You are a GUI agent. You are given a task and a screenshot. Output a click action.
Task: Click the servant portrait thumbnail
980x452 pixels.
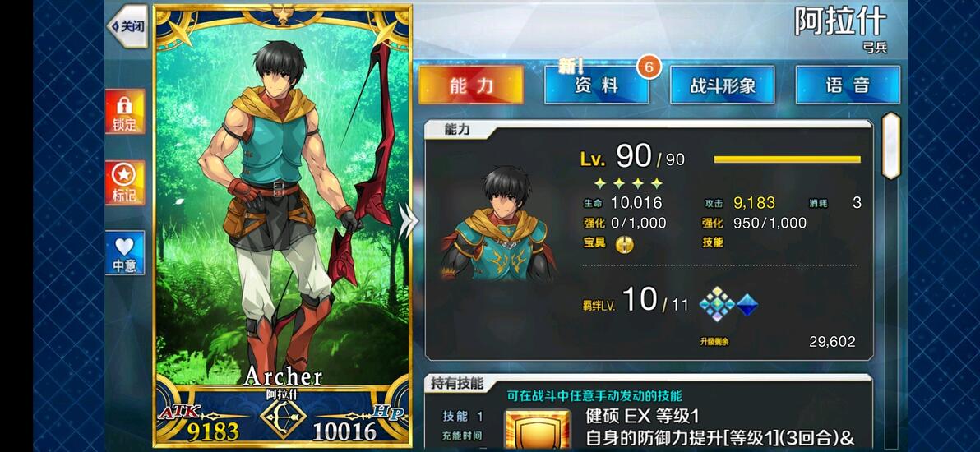click(499, 223)
